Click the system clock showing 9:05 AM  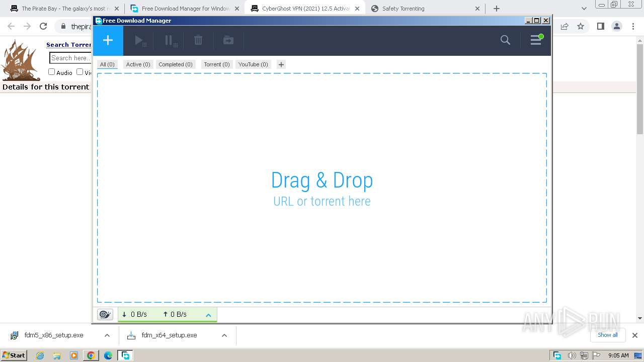point(618,355)
